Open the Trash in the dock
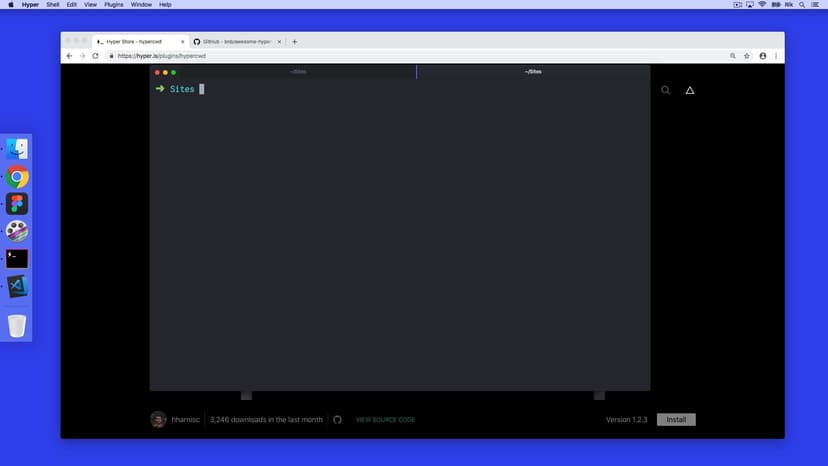 pos(17,326)
